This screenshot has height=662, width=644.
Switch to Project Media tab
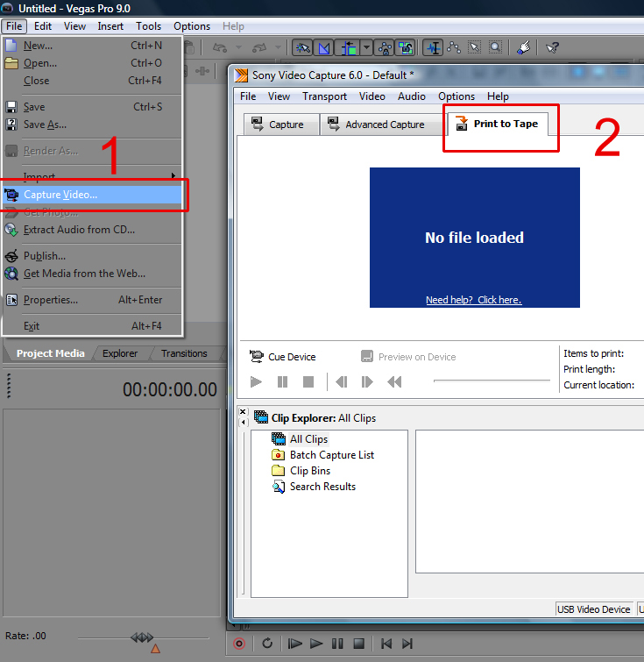point(50,353)
